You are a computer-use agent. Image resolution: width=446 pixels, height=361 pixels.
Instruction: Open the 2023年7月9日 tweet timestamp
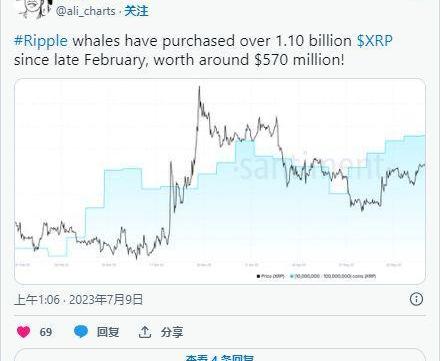[x=106, y=299]
